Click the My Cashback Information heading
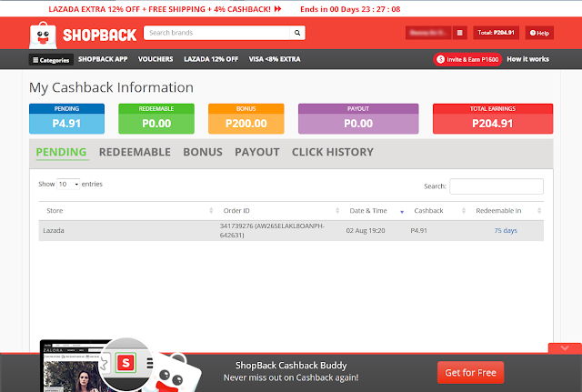The width and height of the screenshot is (582, 392). pyautogui.click(x=111, y=87)
